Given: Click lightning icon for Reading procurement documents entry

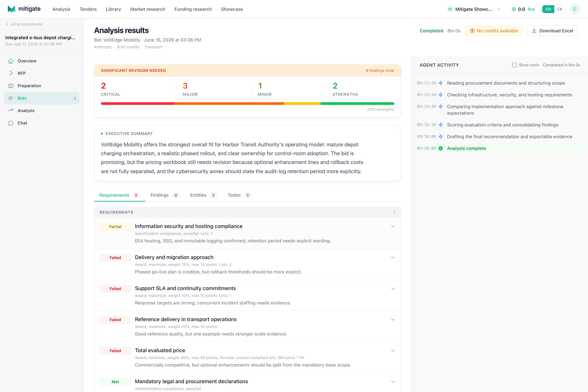Looking at the screenshot, I should click(x=441, y=83).
